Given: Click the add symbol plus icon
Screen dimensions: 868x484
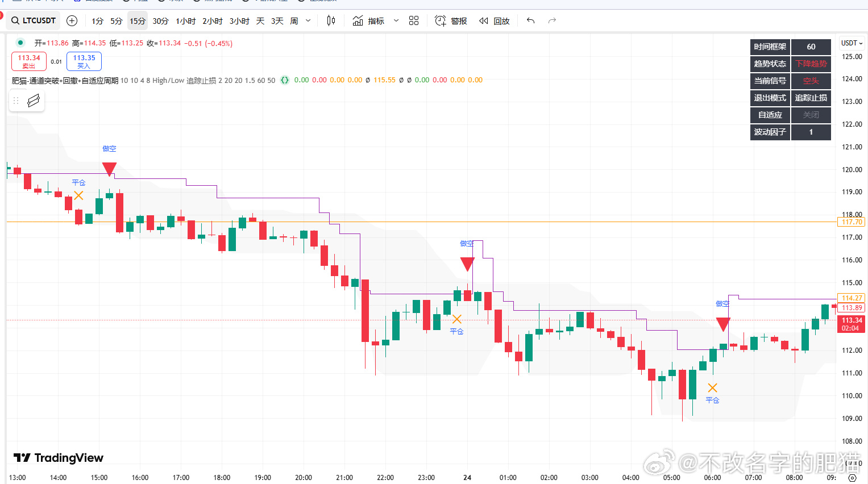Looking at the screenshot, I should [x=72, y=20].
